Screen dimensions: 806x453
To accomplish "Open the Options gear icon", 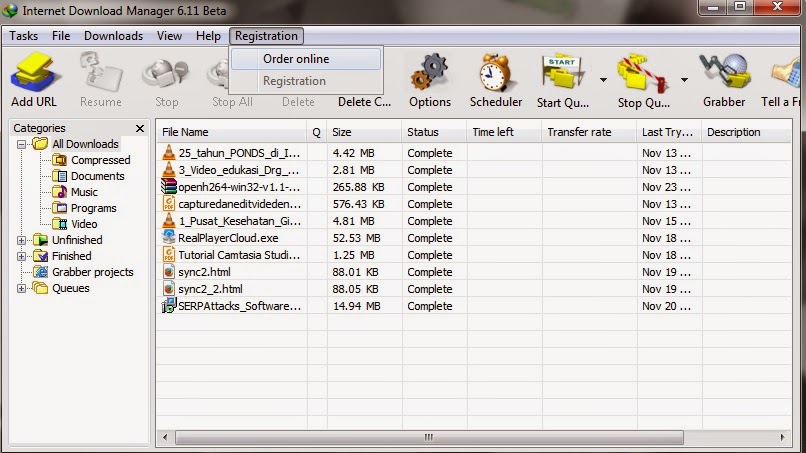I will 430,74.
